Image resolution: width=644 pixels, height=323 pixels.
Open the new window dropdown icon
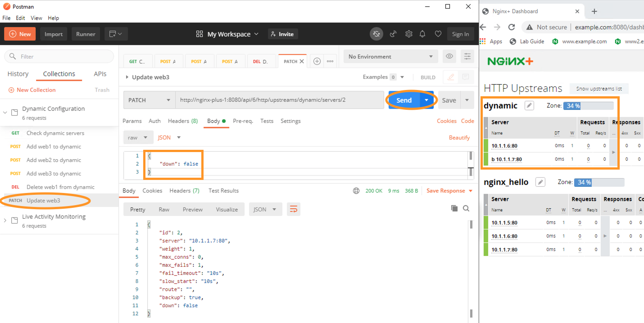tap(116, 34)
